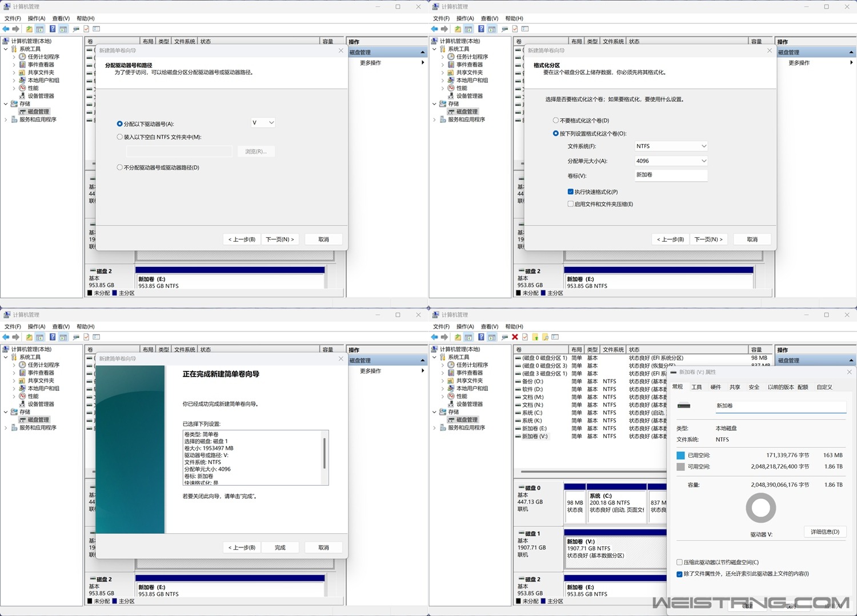Click the drive icon in 新加卷 (V:) properties dialog

684,406
